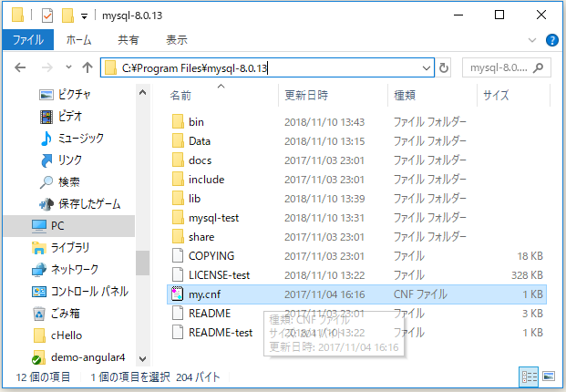Click navigation pane scroll down arrow
Image resolution: width=566 pixels, height=392 pixels.
(x=142, y=359)
